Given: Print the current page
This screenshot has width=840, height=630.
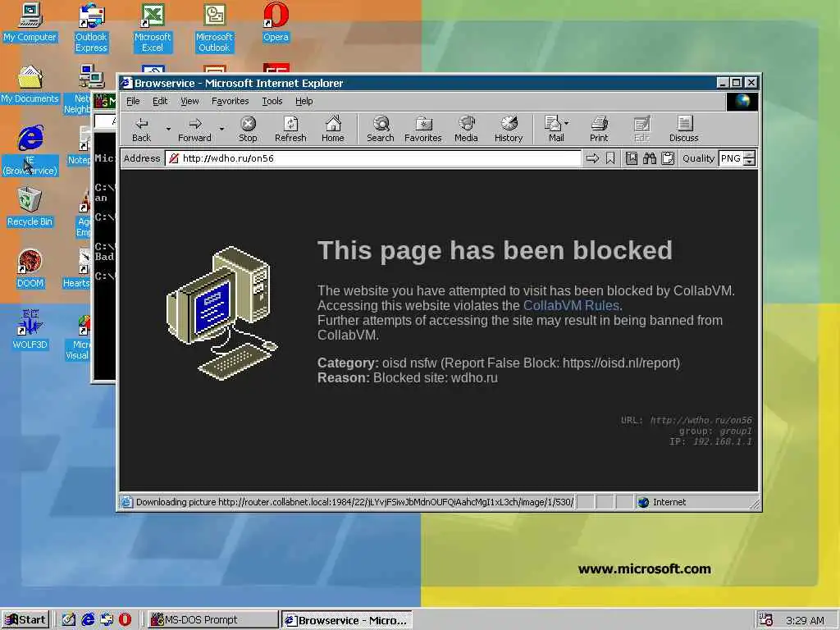Looking at the screenshot, I should coord(599,129).
